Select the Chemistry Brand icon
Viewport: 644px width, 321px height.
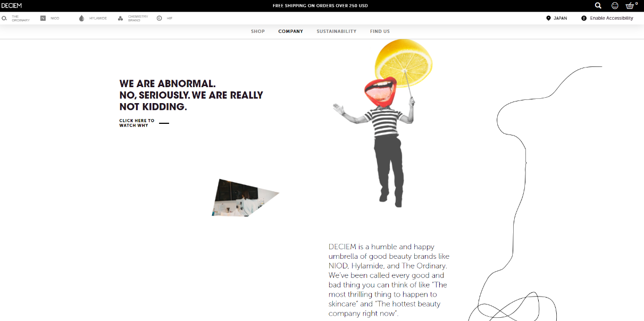click(x=121, y=18)
